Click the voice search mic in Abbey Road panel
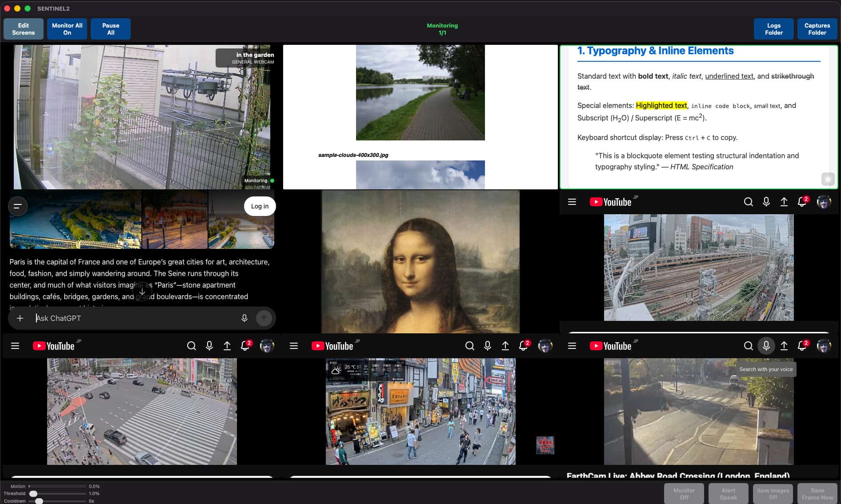The height and width of the screenshot is (504, 841). (x=766, y=346)
